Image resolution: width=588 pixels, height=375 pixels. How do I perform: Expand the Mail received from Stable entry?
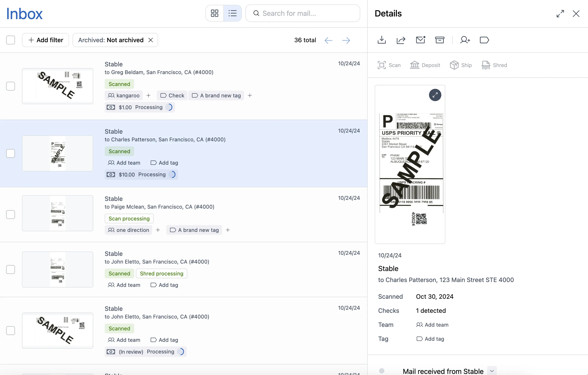click(491, 371)
